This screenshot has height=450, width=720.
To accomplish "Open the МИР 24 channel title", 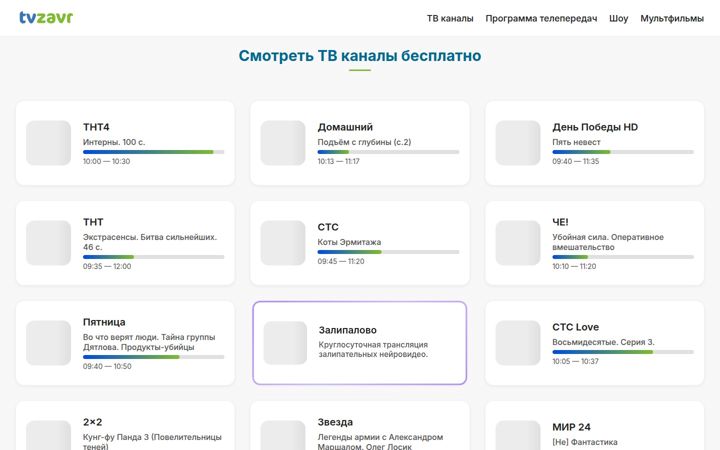I will (x=571, y=428).
